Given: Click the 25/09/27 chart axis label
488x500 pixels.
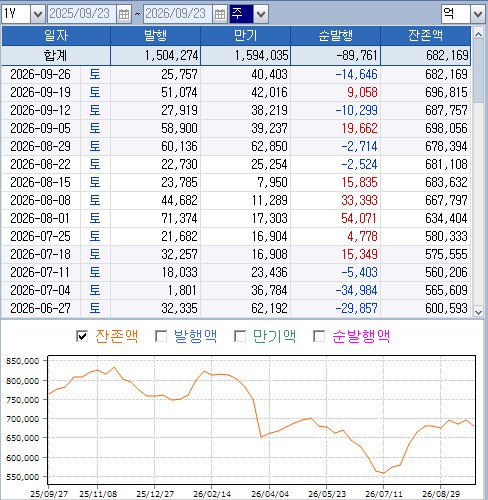Looking at the screenshot, I should pos(49,494).
